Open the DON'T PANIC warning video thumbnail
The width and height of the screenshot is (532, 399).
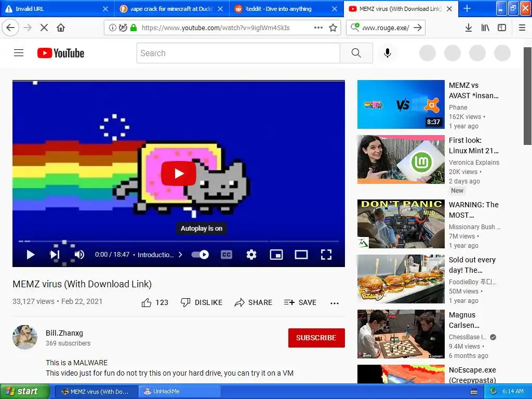pos(401,223)
